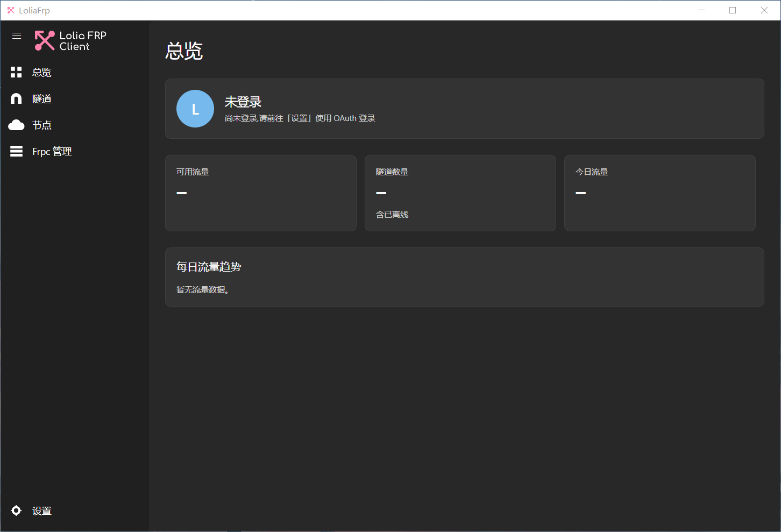
Task: Click the 总览 page title heading
Action: click(x=184, y=51)
